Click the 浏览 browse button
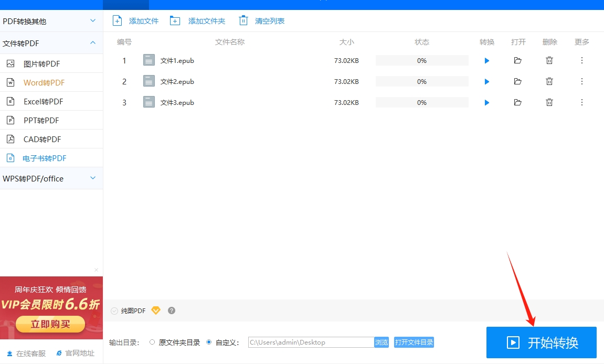The height and width of the screenshot is (364, 604). pos(382,342)
